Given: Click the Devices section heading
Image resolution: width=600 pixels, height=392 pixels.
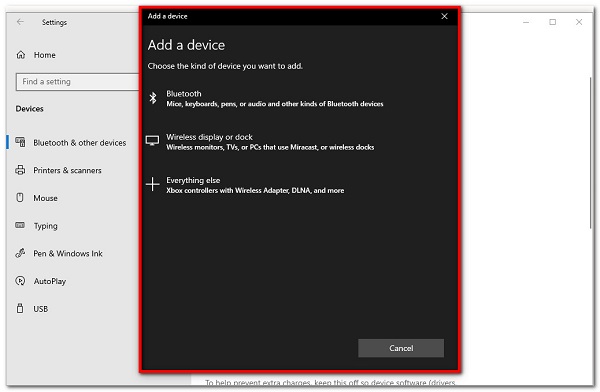Looking at the screenshot, I should pyautogui.click(x=29, y=109).
